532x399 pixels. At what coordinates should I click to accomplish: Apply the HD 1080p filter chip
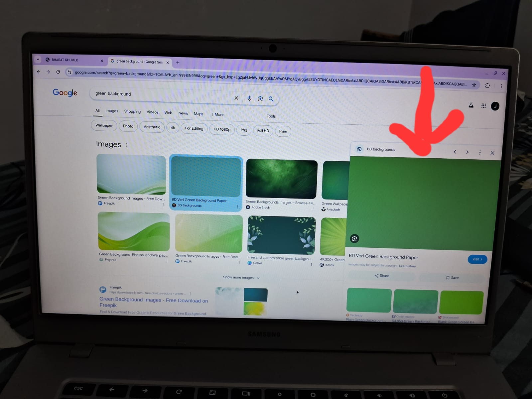pyautogui.click(x=222, y=129)
